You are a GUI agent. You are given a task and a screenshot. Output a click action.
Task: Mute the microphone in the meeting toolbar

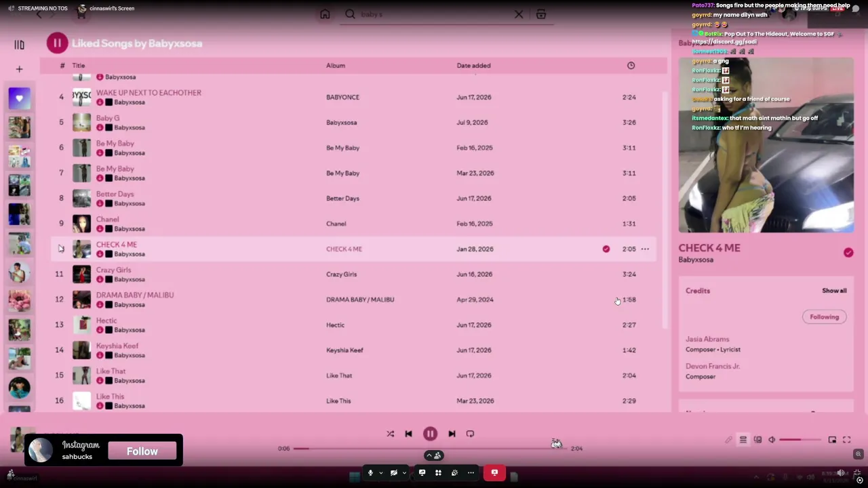click(x=370, y=472)
